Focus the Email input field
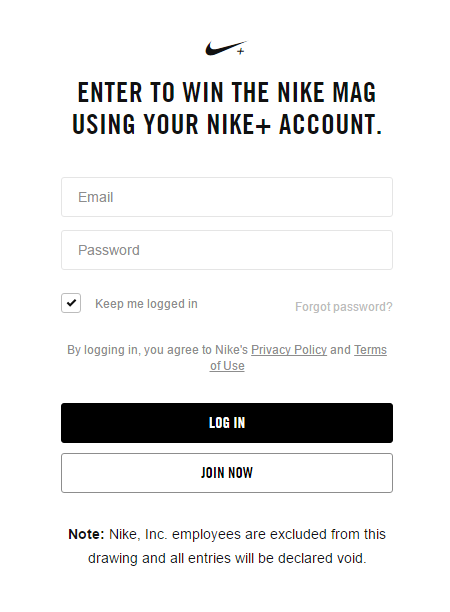The height and width of the screenshot is (612, 450). 227,197
